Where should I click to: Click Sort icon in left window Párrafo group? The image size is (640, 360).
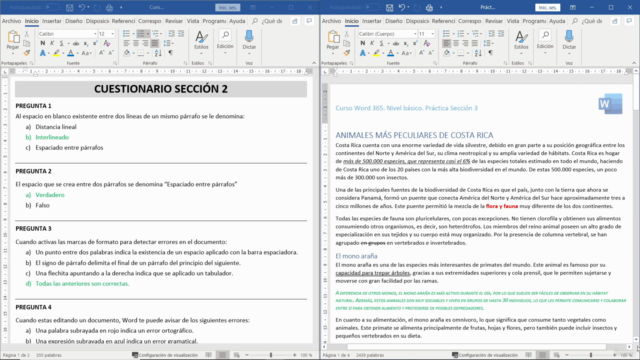pos(158,53)
